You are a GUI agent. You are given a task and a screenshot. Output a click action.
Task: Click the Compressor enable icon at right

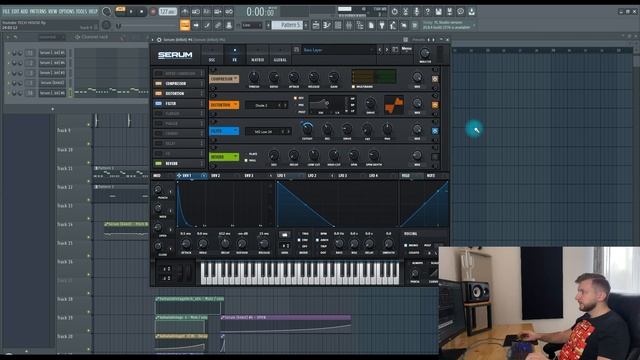(x=435, y=79)
